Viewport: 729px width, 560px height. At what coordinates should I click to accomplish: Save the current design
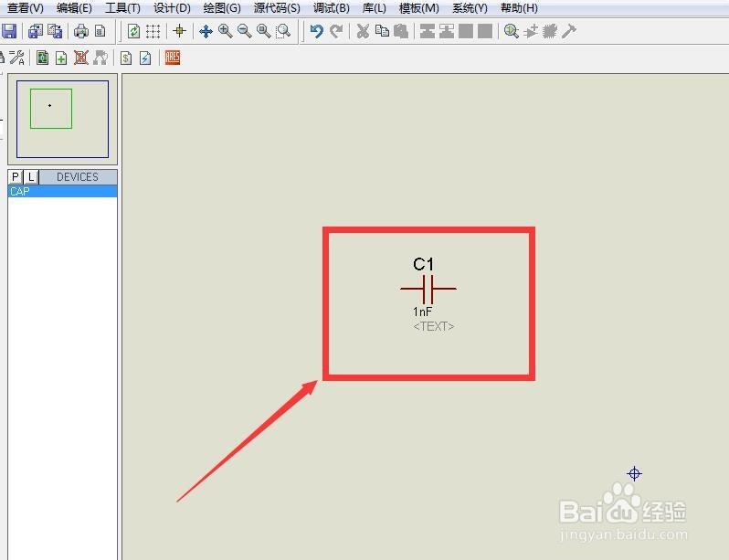coord(9,32)
